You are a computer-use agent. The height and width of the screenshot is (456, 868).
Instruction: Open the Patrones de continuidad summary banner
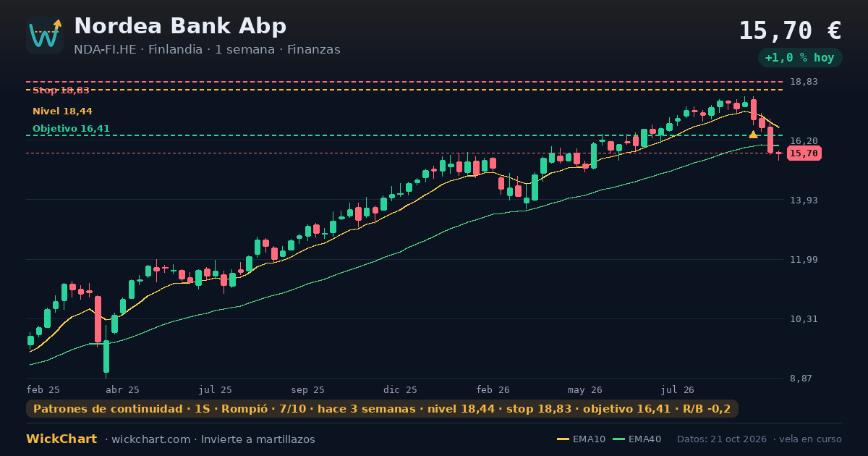tap(382, 409)
